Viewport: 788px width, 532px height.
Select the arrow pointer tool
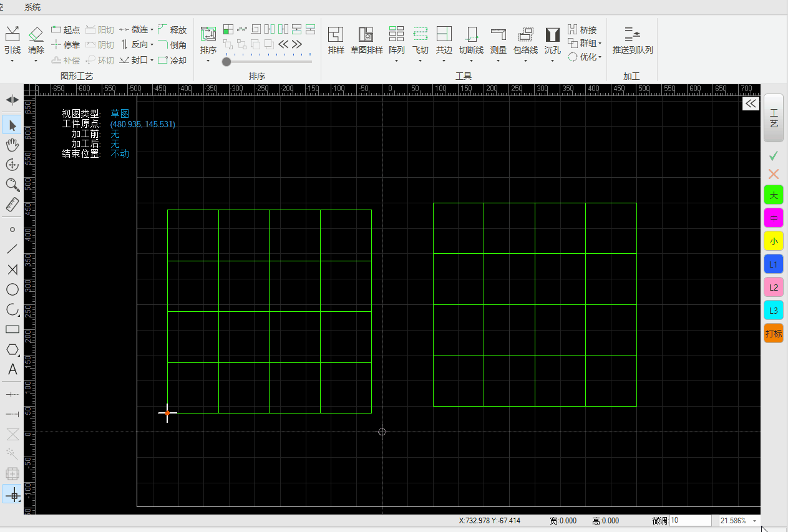[12, 125]
